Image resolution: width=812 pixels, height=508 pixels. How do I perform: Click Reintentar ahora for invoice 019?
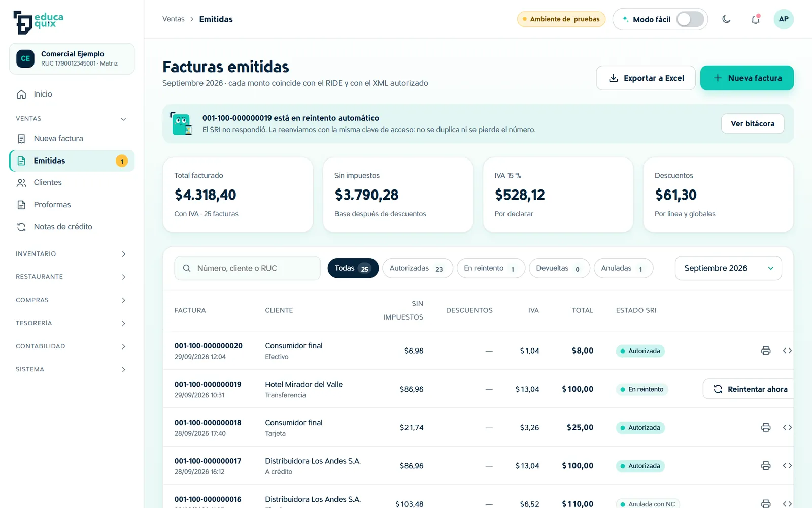[749, 389]
